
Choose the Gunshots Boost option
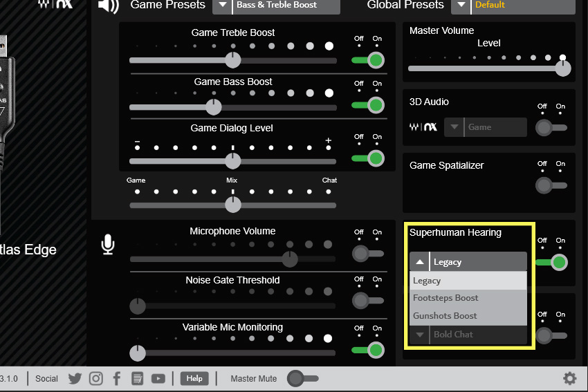tap(445, 316)
